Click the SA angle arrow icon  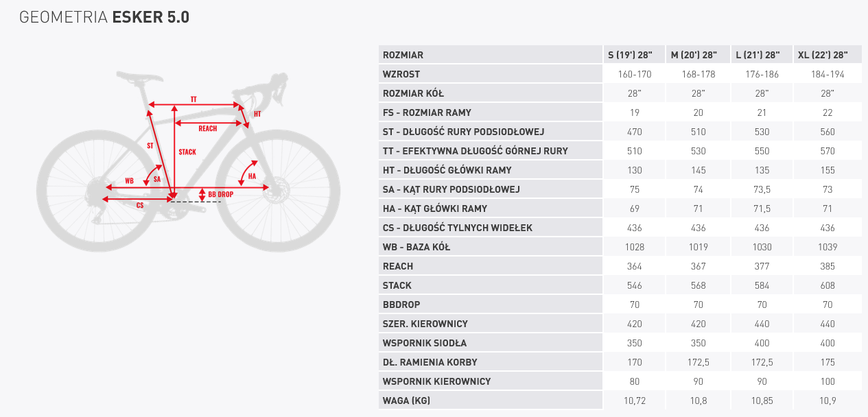(152, 176)
